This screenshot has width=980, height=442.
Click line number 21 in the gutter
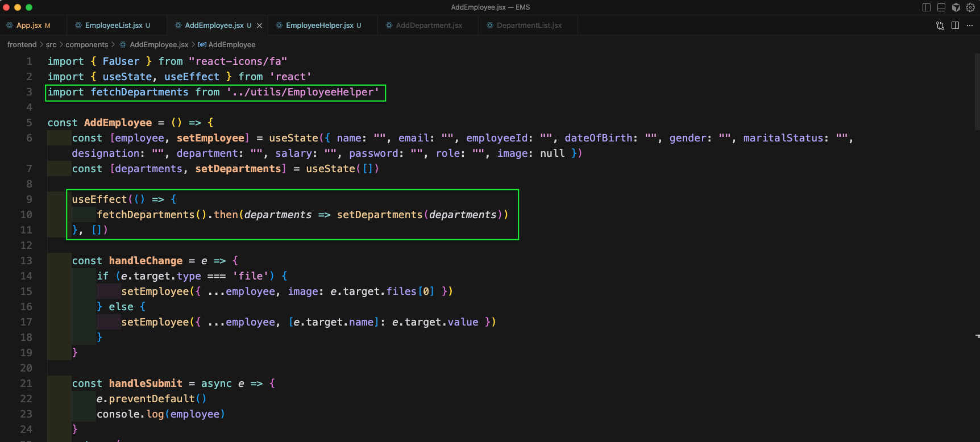click(26, 383)
